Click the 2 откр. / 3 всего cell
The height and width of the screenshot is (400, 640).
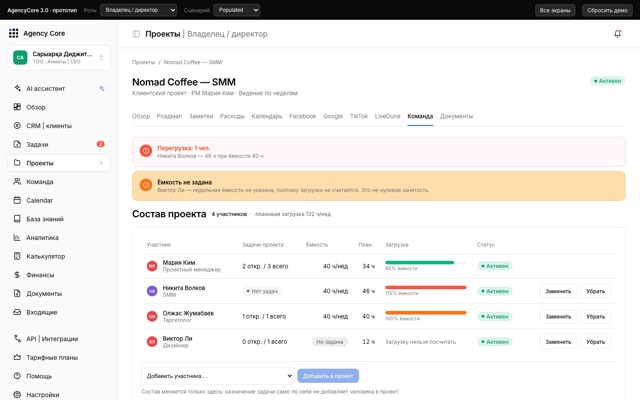pyautogui.click(x=265, y=266)
